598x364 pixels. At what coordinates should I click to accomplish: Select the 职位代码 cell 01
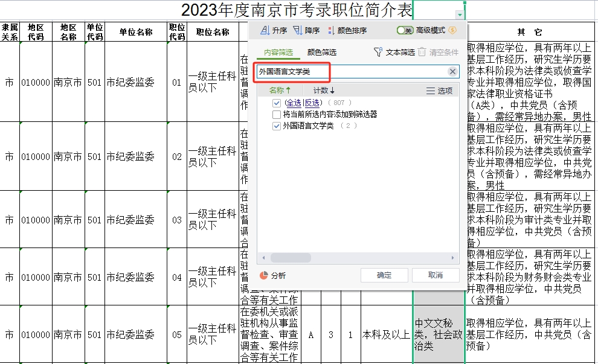tap(177, 81)
